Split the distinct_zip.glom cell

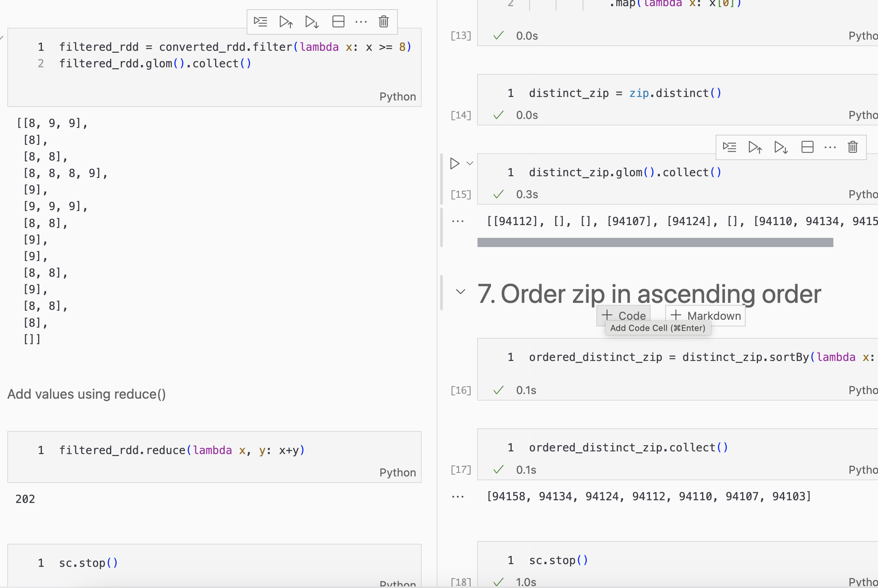(807, 147)
